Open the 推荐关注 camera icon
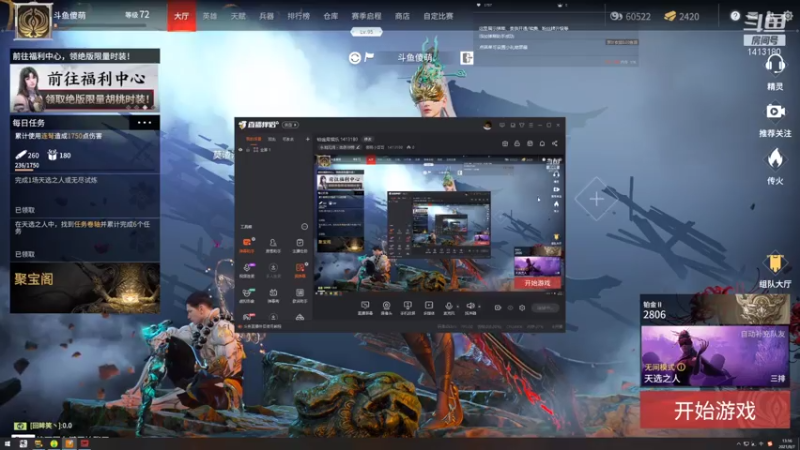The image size is (800, 450). point(775,112)
